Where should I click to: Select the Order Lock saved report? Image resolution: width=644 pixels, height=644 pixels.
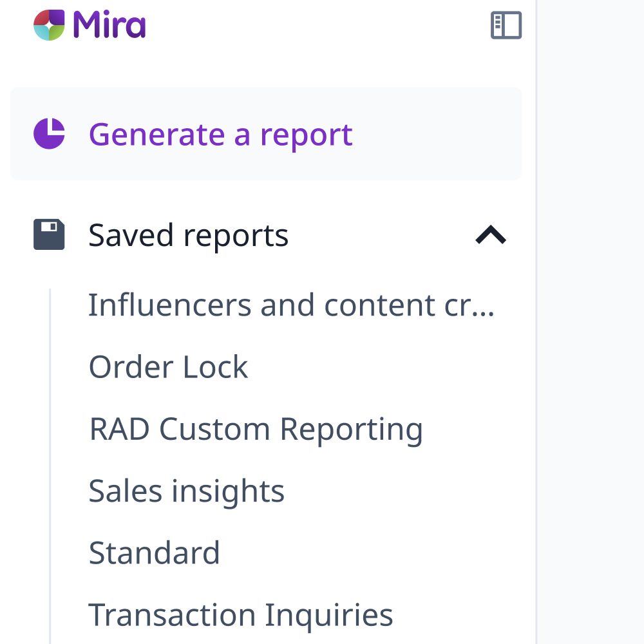click(x=168, y=367)
